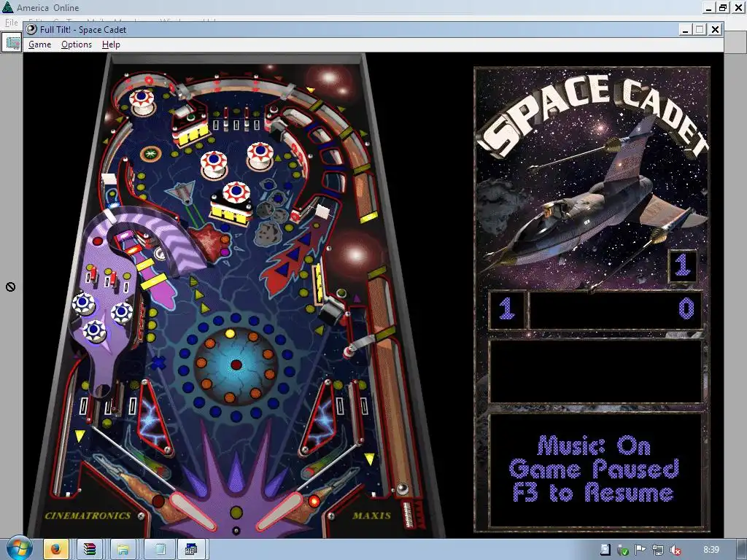Click the 'Music: On' status text
Image resolution: width=747 pixels, height=560 pixels.
tap(594, 446)
